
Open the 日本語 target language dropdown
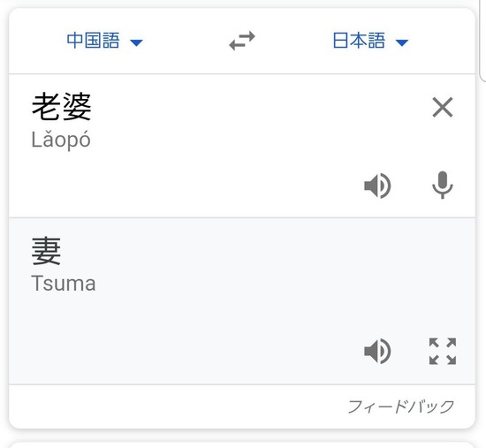(370, 41)
